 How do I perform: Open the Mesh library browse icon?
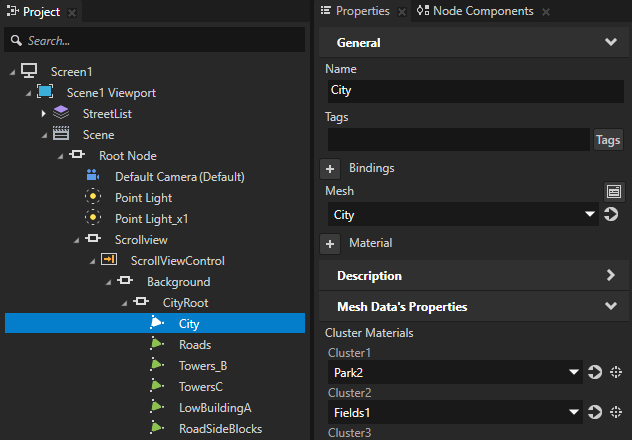[x=614, y=191]
